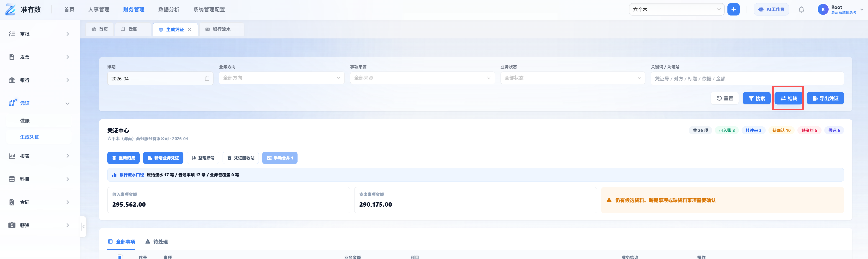
Task: Open the 事项来源 dropdown
Action: pyautogui.click(x=422, y=78)
